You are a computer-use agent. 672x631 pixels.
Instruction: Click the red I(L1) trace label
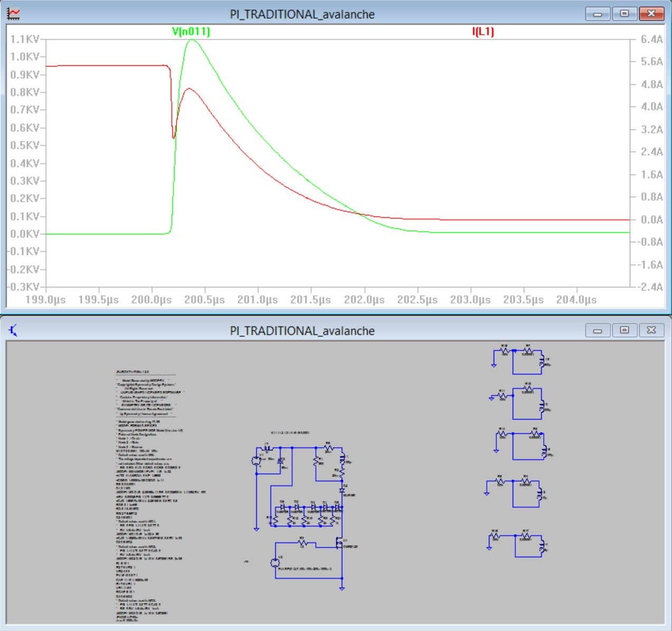coord(483,32)
